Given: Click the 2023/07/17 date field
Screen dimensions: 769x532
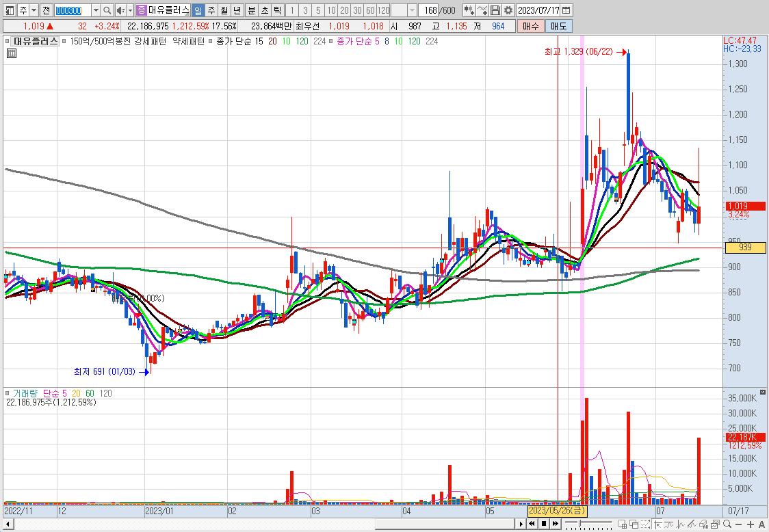Looking at the screenshot, I should [538, 10].
